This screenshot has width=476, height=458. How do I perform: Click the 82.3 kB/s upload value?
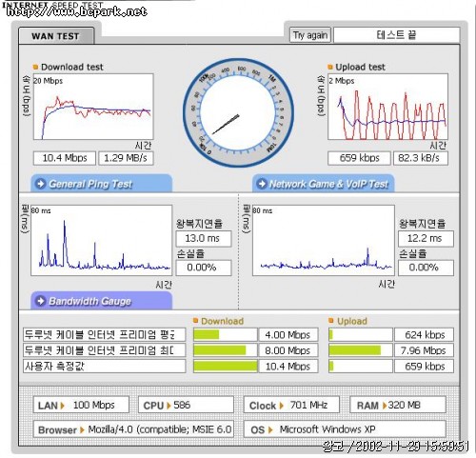pos(421,158)
